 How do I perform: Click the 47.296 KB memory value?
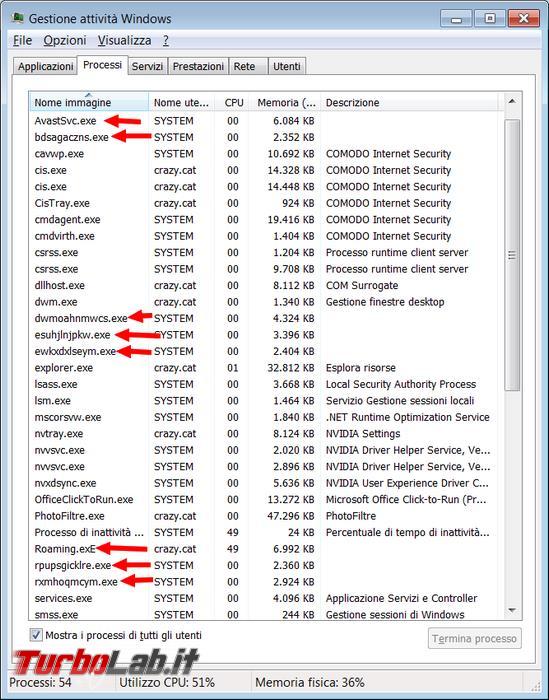point(291,517)
